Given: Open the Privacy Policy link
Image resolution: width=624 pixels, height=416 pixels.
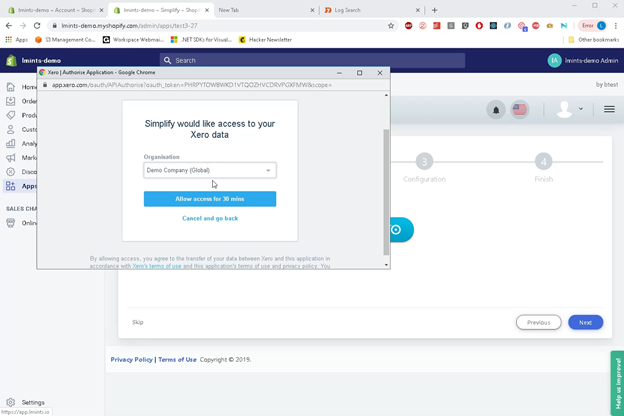Looking at the screenshot, I should [131, 359].
